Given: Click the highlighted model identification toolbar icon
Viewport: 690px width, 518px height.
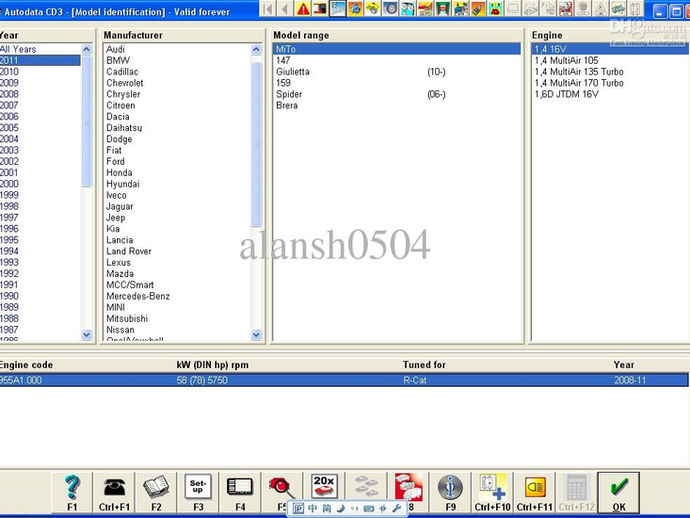Looking at the screenshot, I should click(338, 9).
